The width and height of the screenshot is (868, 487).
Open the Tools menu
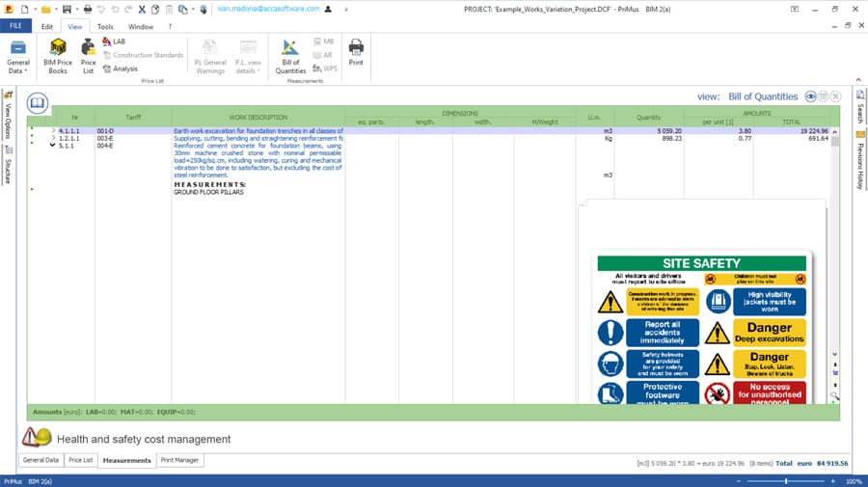(x=105, y=26)
